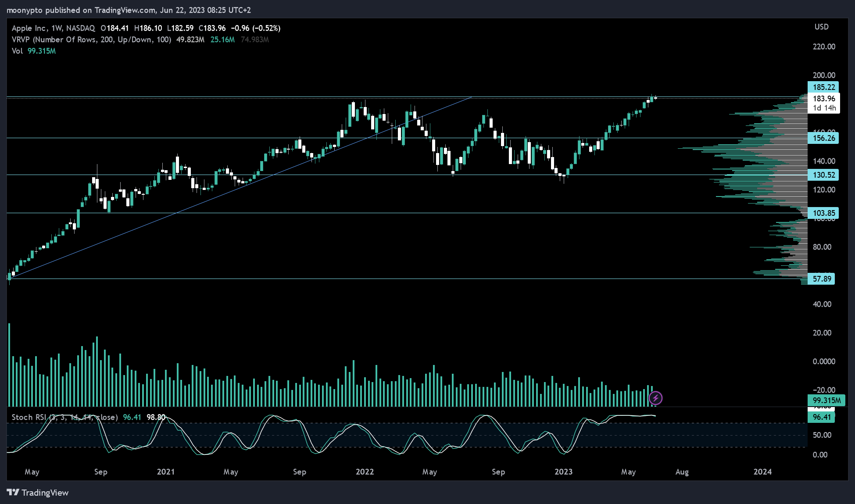Click the 74.983M VRVP total value
Screen dimensions: 855x504
coord(255,39)
